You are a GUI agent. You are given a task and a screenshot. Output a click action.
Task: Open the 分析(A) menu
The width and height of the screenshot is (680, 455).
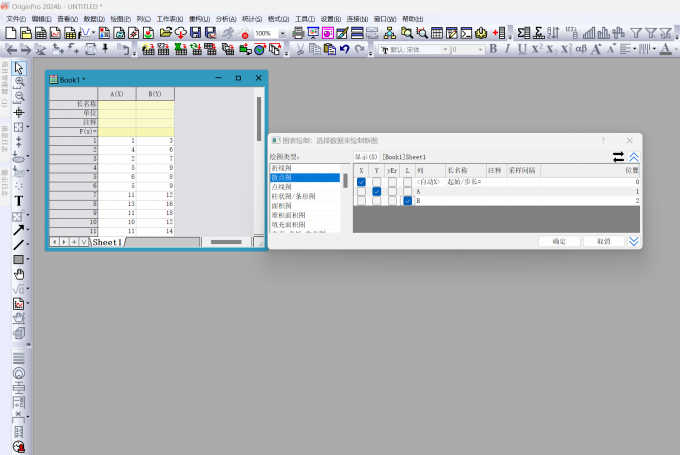(226, 19)
